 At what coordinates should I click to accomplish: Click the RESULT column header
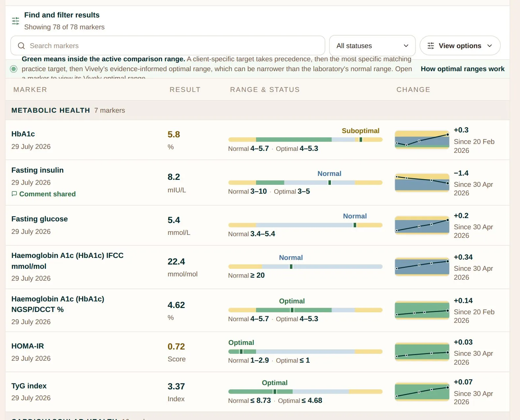pos(185,90)
